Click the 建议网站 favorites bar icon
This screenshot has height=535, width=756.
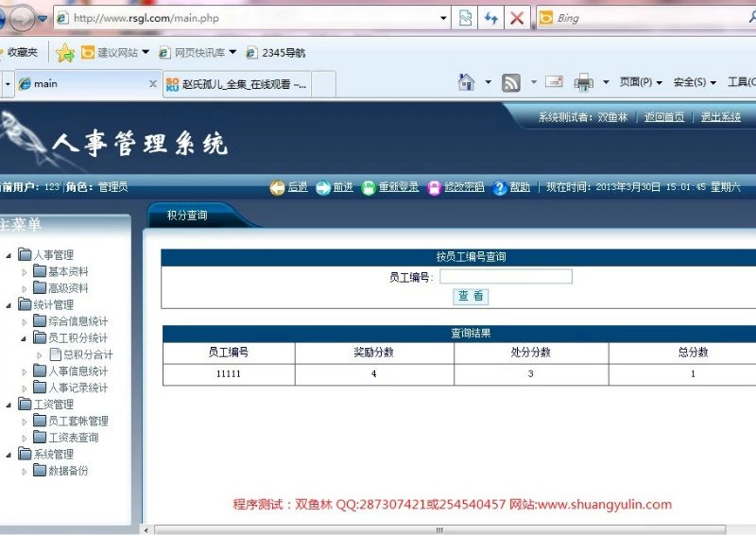tap(88, 52)
